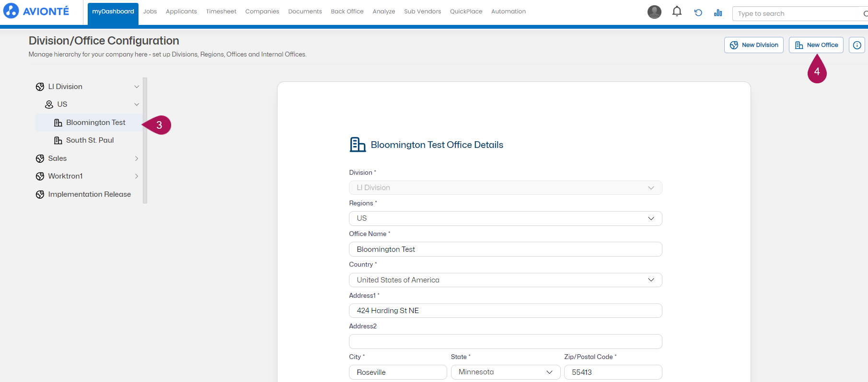Expand the Worktron1 division

pos(137,176)
